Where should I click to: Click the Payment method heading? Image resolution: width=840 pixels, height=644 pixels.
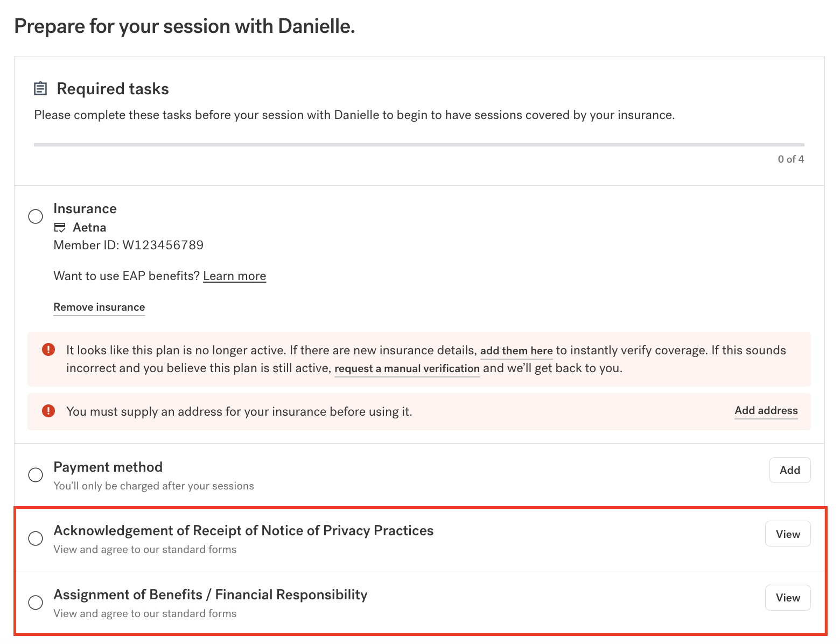(108, 467)
